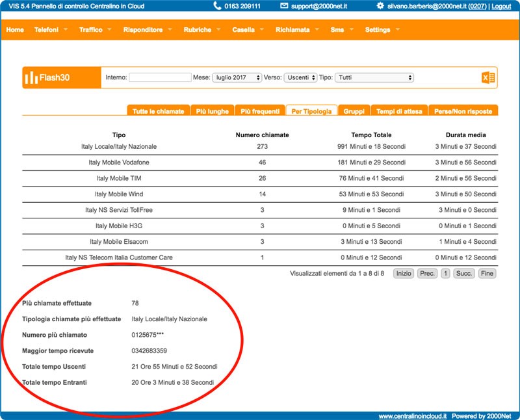Viewport: 520px width, 420px height.
Task: Click the Logout link
Action: tap(501, 6)
